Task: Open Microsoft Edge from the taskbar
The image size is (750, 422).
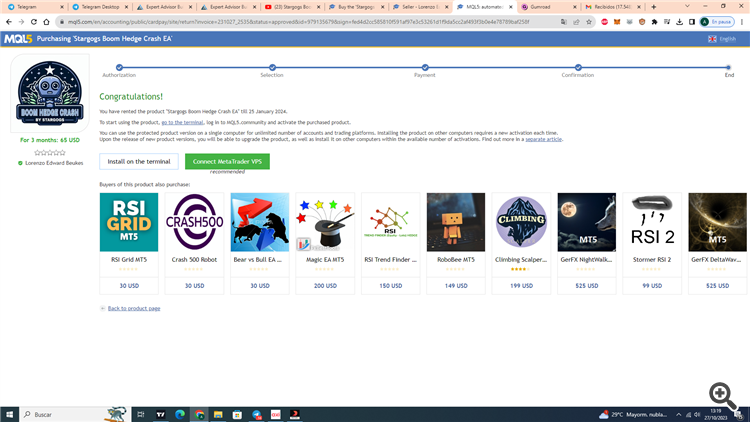Action: coord(180,414)
